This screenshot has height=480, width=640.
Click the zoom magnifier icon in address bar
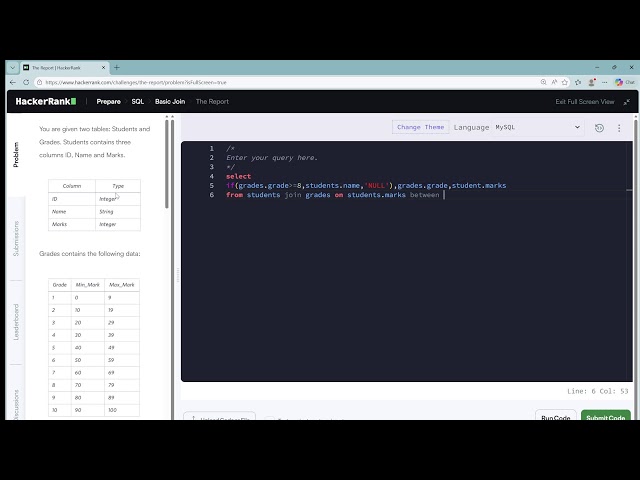point(543,82)
